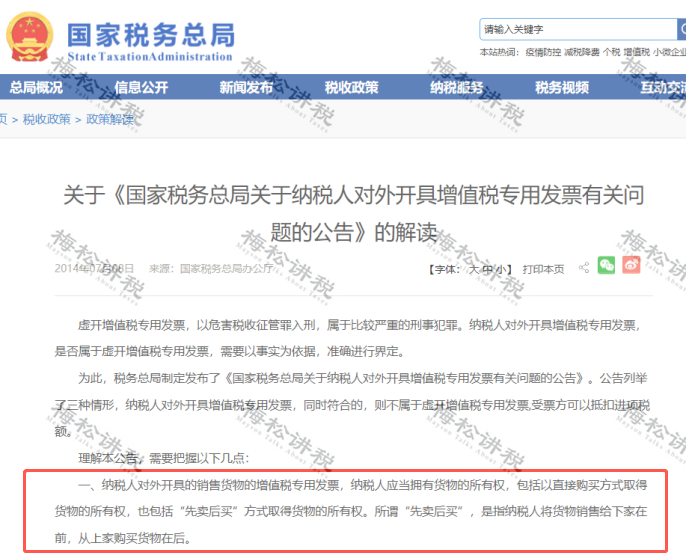The height and width of the screenshot is (553, 686).
Task: Click hot keyword 增值税
Action: click(x=637, y=52)
